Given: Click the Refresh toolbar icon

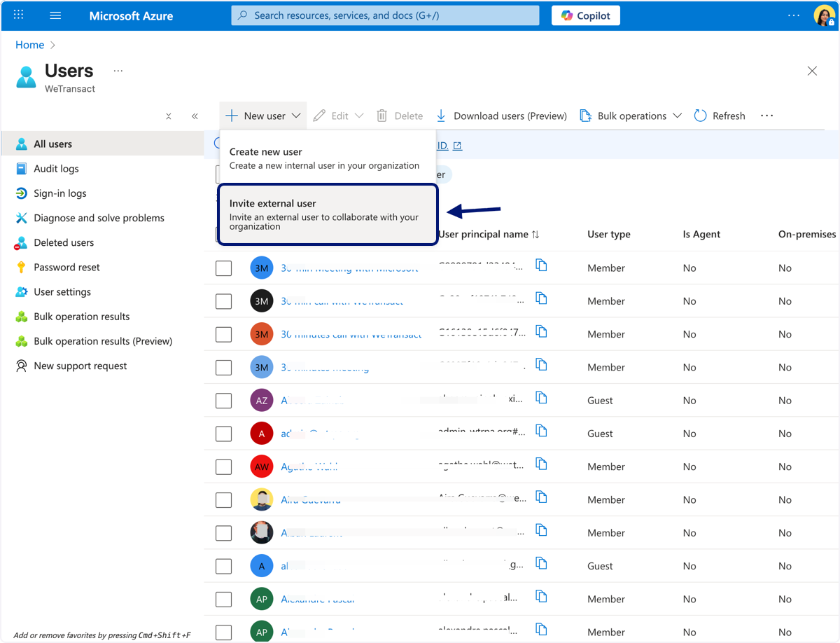Looking at the screenshot, I should tap(700, 116).
